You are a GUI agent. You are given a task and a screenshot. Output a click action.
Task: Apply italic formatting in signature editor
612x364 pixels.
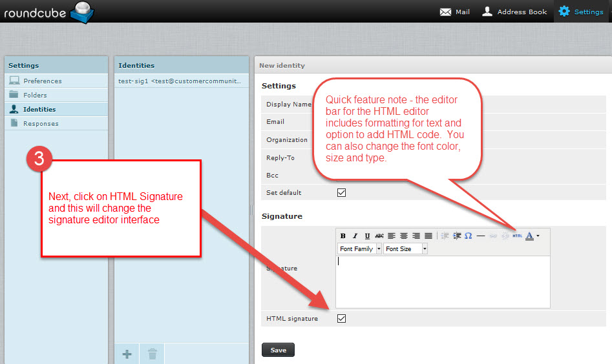point(355,236)
